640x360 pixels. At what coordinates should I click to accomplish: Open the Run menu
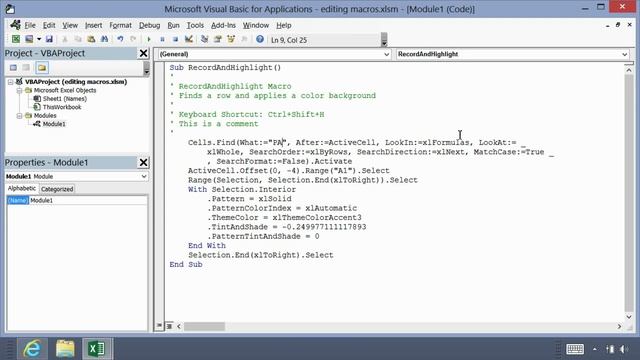(x=173, y=25)
